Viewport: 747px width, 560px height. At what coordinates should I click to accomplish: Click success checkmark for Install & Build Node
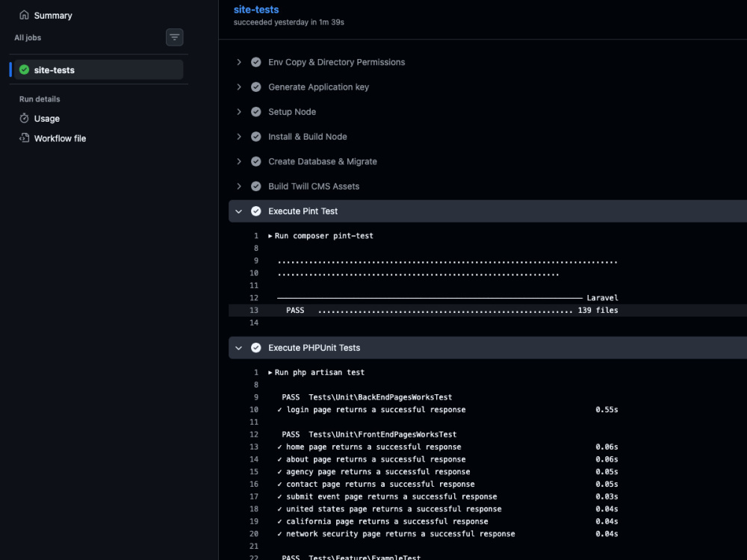pyautogui.click(x=255, y=137)
